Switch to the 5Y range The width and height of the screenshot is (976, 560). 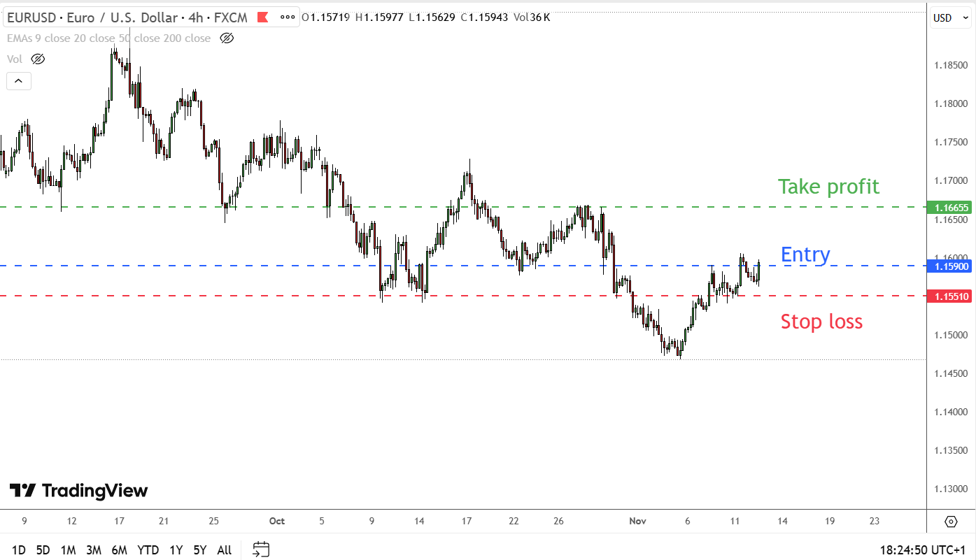click(x=199, y=550)
